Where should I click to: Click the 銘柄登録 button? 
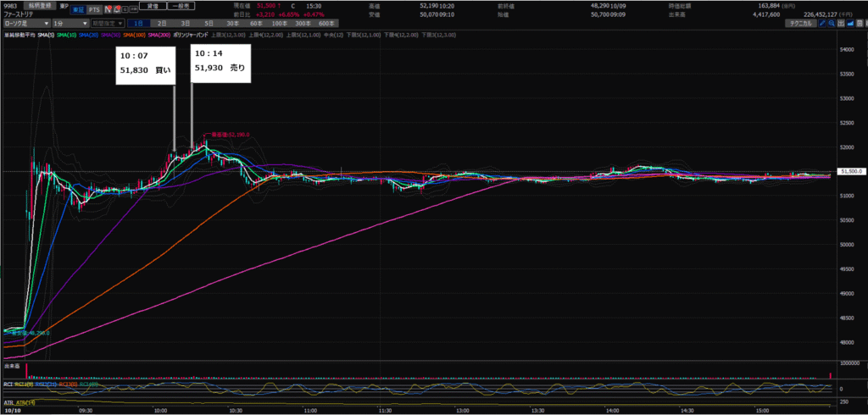pos(41,6)
